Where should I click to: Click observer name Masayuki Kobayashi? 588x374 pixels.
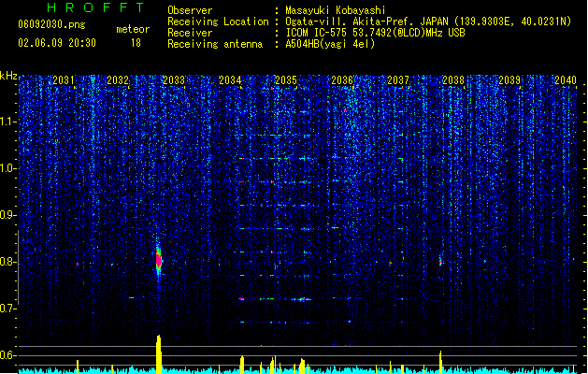coord(336,10)
